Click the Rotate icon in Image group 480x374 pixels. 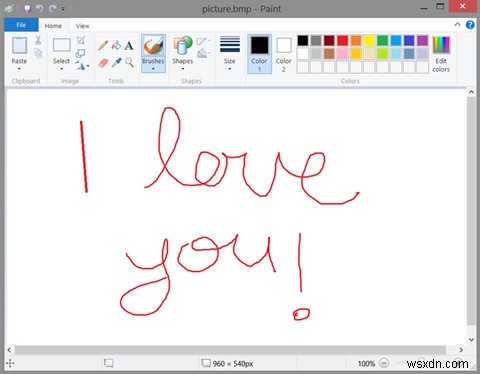[80, 65]
